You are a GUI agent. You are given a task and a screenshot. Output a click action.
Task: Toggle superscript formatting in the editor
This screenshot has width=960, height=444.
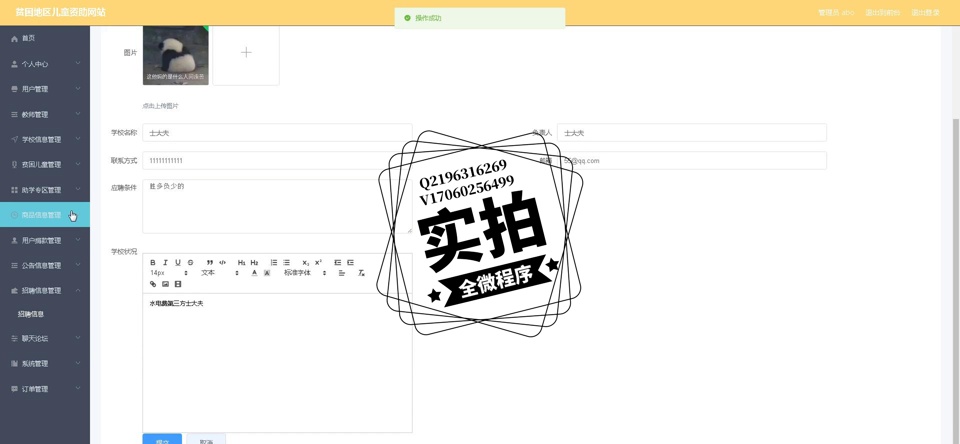click(x=318, y=263)
